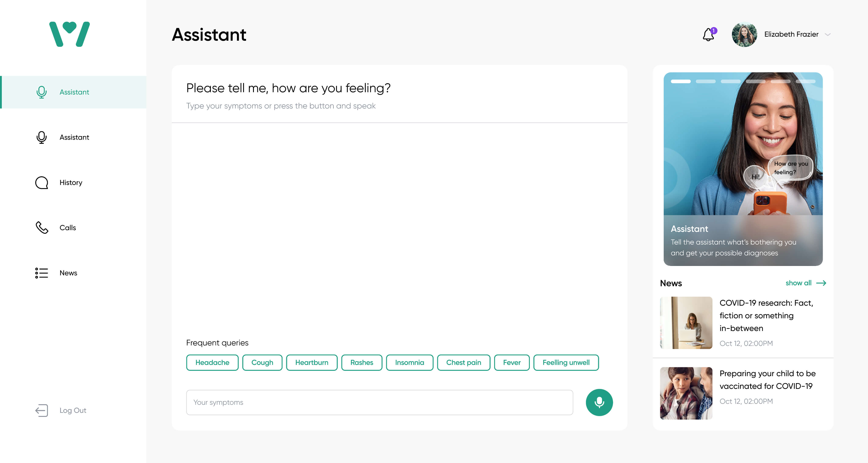This screenshot has height=463, width=868.
Task: Click the News list icon in sidebar
Action: [x=42, y=273]
